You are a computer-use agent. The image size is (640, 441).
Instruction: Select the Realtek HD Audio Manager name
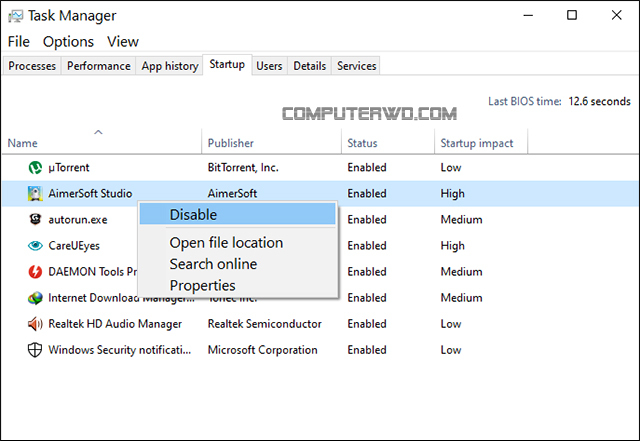115,324
